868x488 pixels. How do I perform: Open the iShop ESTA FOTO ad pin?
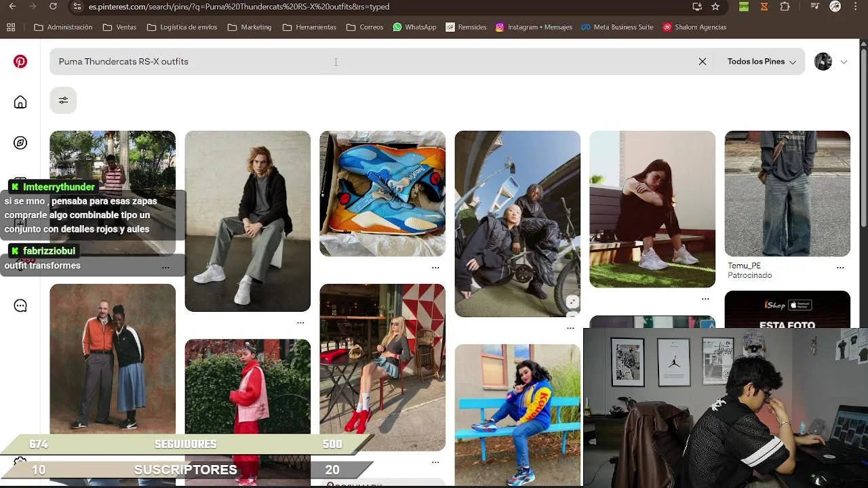tap(787, 310)
